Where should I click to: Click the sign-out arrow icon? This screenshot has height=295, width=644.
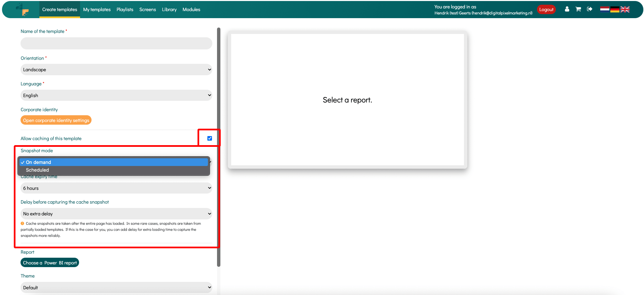click(x=589, y=9)
